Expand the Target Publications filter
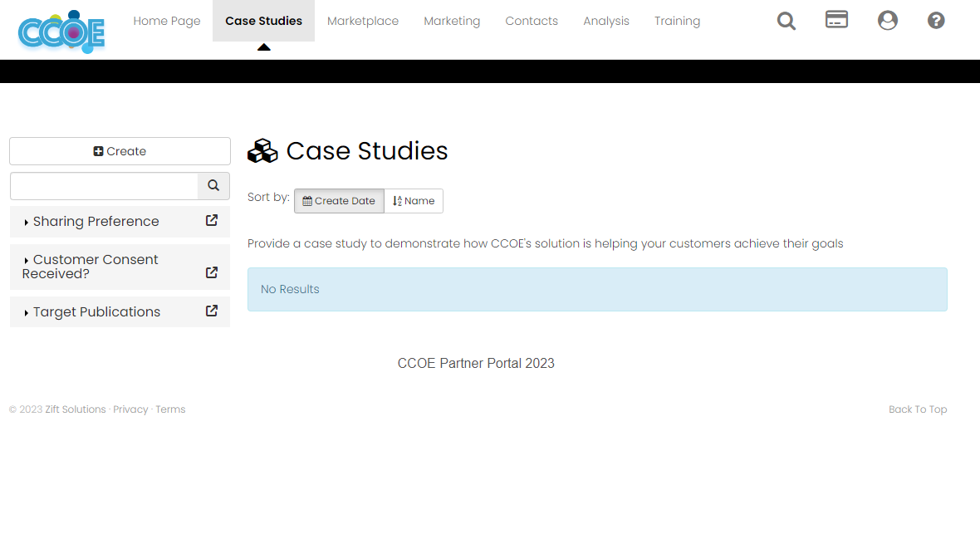The height and width of the screenshot is (539, 980). click(97, 311)
